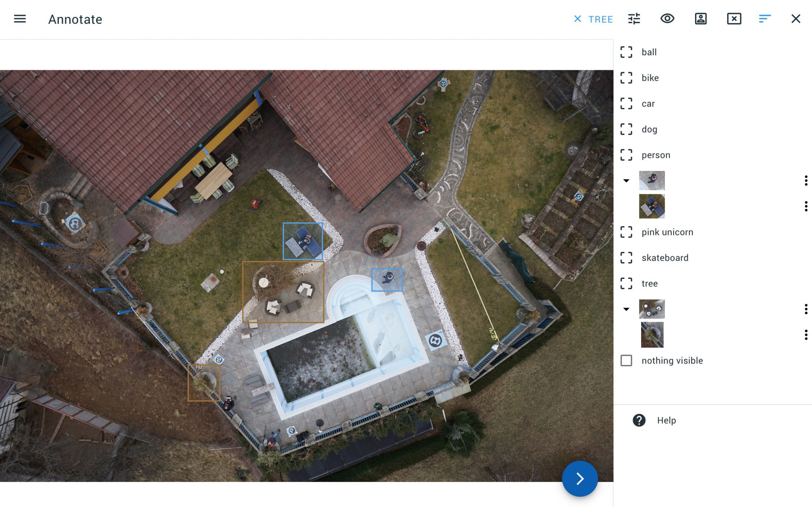Select the person label bounding box icon

pos(626,155)
